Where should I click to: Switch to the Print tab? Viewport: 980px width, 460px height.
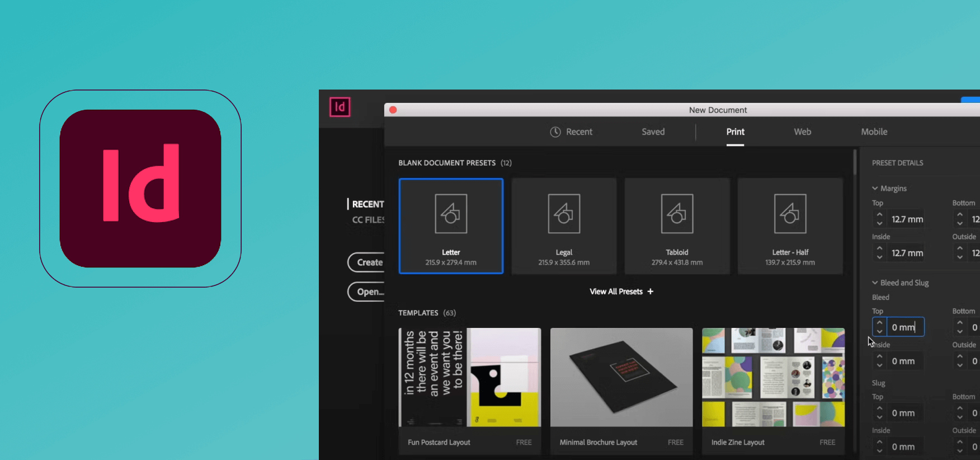click(x=735, y=132)
